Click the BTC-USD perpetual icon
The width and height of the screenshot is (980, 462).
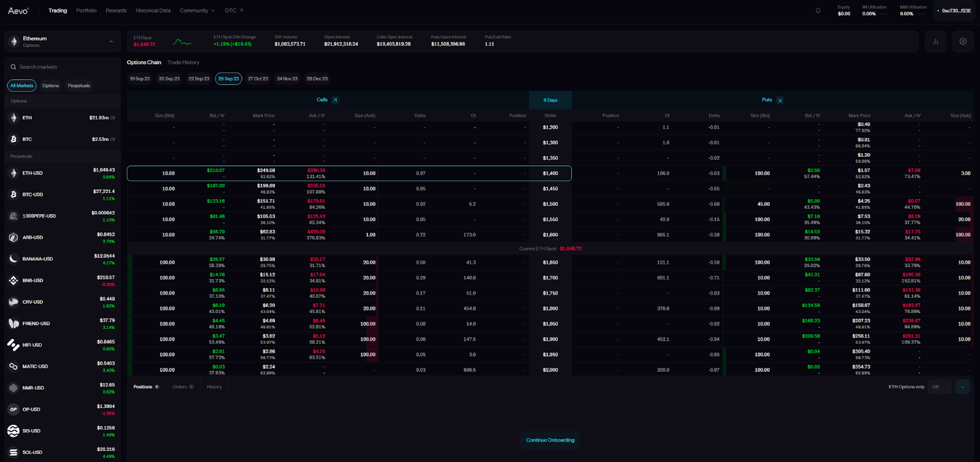[x=13, y=195]
